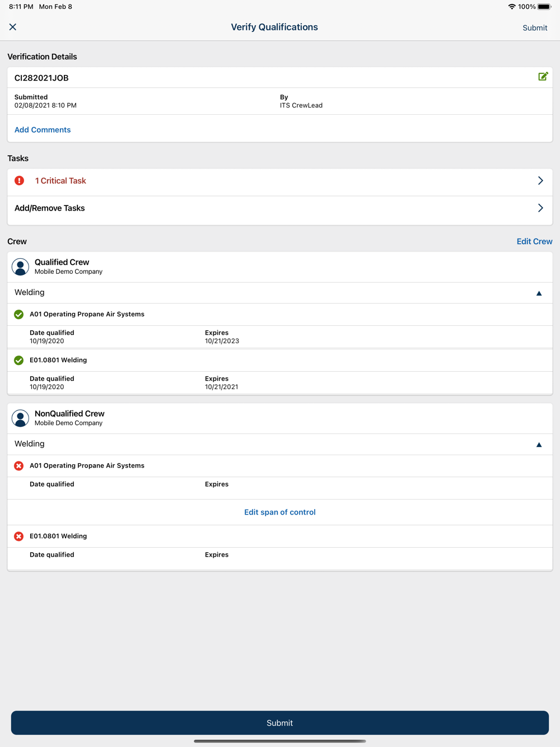Screen dimensions: 560x747
Task: Open the 1 Critical Task chevron
Action: pos(540,180)
